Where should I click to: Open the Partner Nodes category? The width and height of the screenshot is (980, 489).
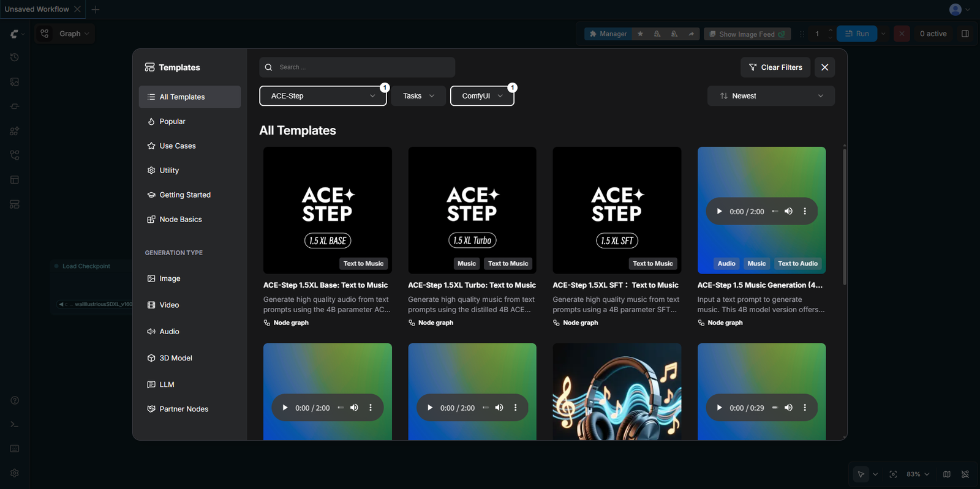pos(190,409)
